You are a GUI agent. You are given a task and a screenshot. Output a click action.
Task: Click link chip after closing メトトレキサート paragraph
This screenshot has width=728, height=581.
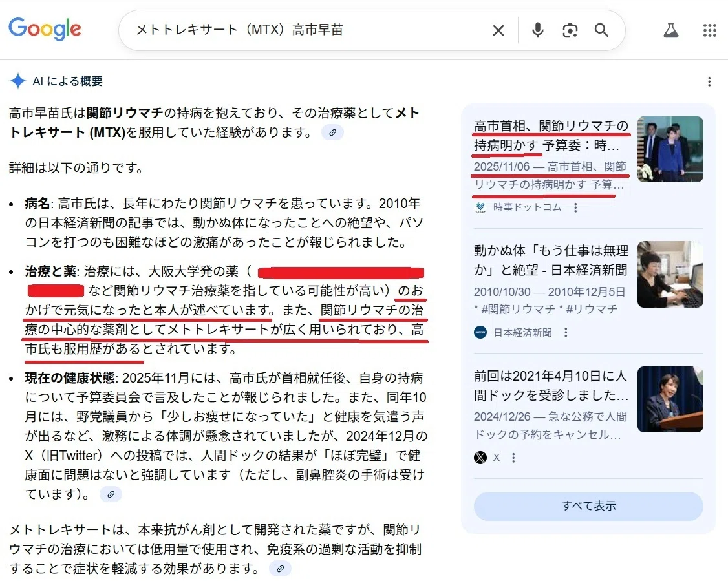tap(280, 569)
